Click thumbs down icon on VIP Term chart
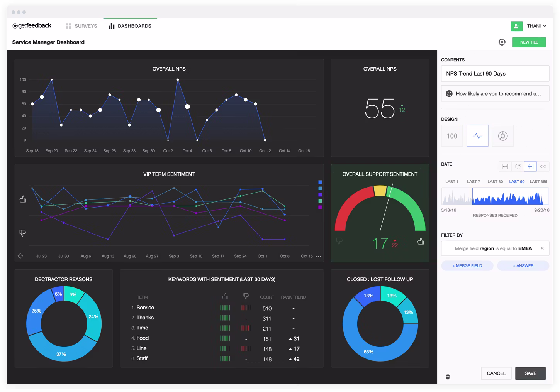This screenshot has width=560, height=392. click(23, 233)
